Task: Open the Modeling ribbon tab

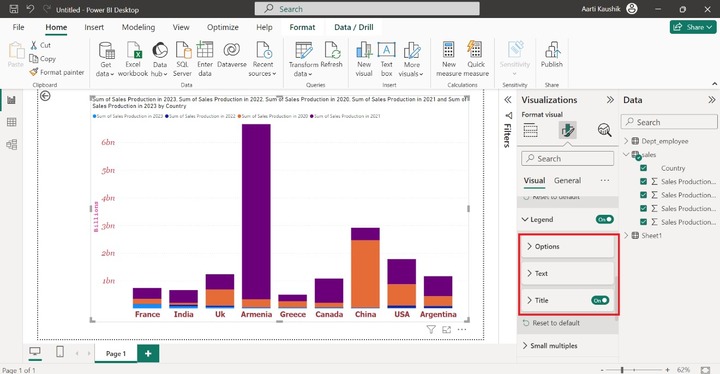Action: [138, 27]
